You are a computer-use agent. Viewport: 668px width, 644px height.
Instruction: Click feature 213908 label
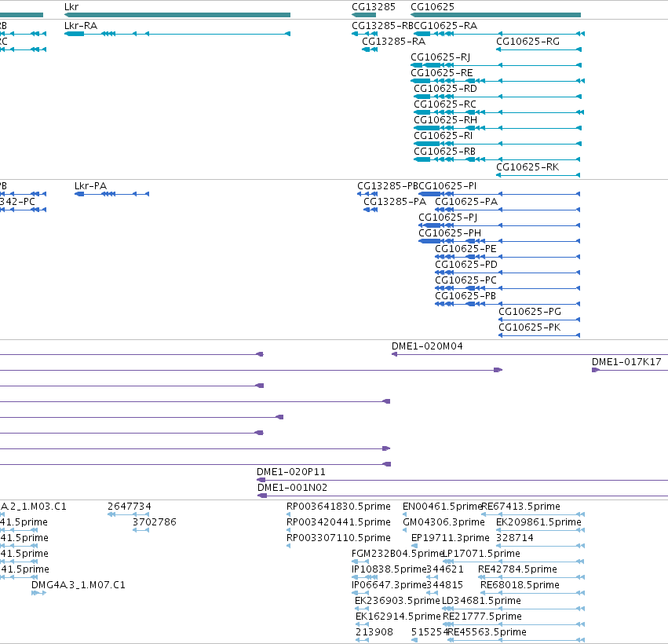click(374, 632)
